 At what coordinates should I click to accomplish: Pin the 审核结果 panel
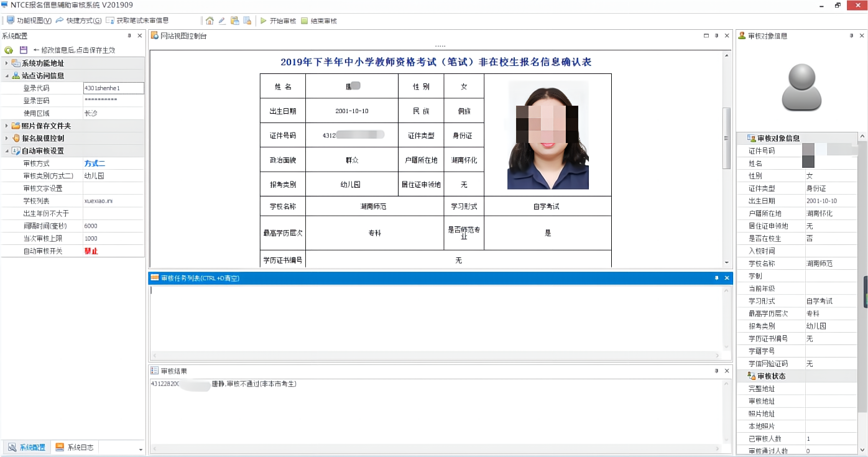click(x=716, y=371)
